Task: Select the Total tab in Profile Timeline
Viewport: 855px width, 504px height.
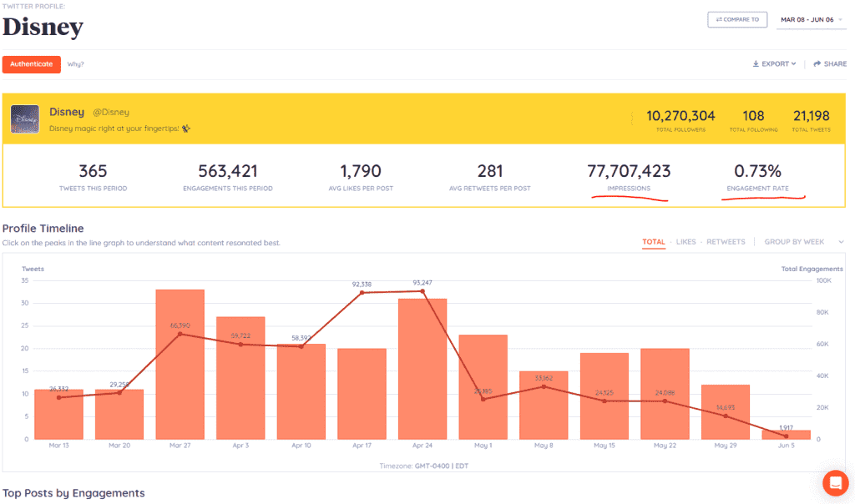Action: pos(653,242)
